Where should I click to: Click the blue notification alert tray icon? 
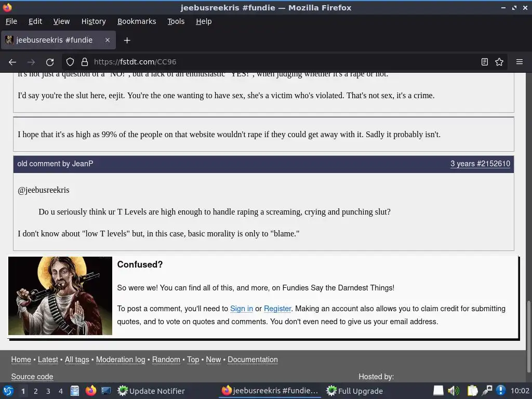[x=501, y=391]
